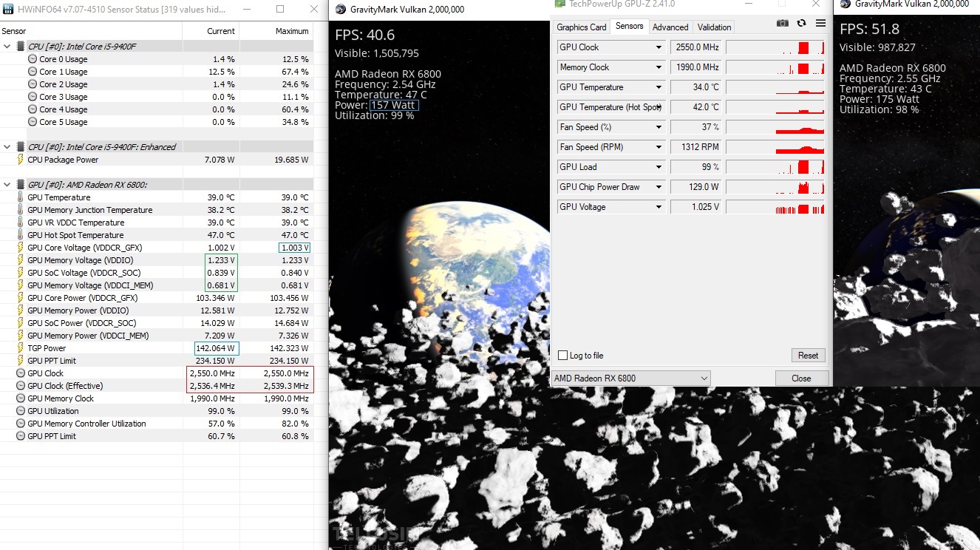This screenshot has width=980, height=550.
Task: Click the Core 1 Usage row
Action: 157,72
